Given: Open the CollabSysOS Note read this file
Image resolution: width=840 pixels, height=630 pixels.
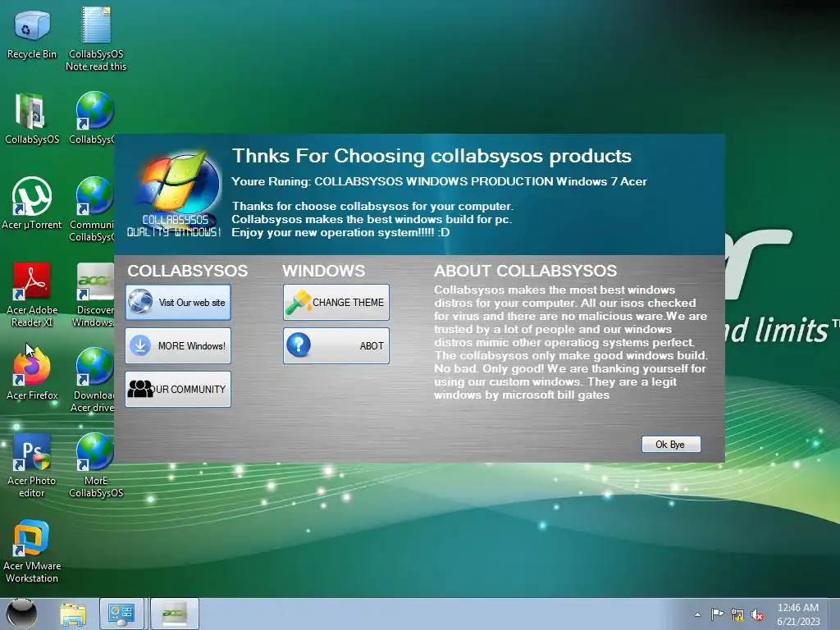Looking at the screenshot, I should pyautogui.click(x=96, y=39).
